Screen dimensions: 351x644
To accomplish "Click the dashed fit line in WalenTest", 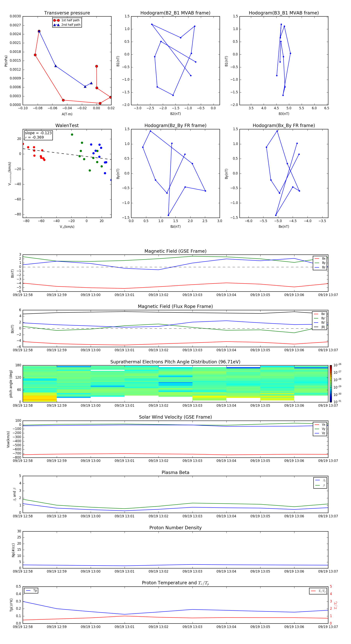I will [x=67, y=154].
